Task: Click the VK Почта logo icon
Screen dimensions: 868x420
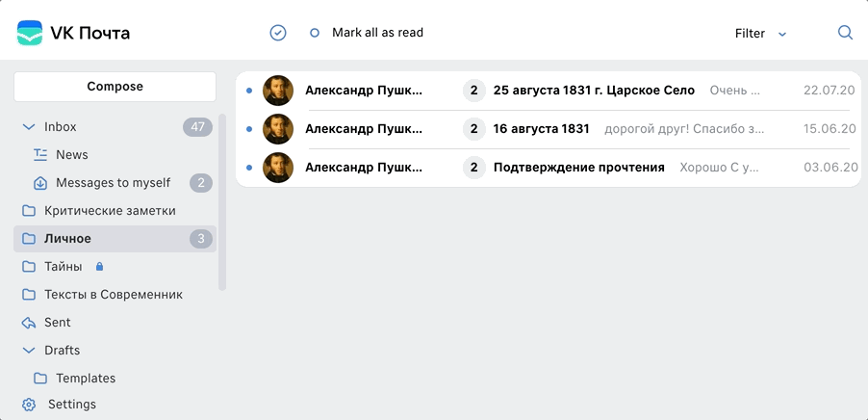Action: coord(29,33)
